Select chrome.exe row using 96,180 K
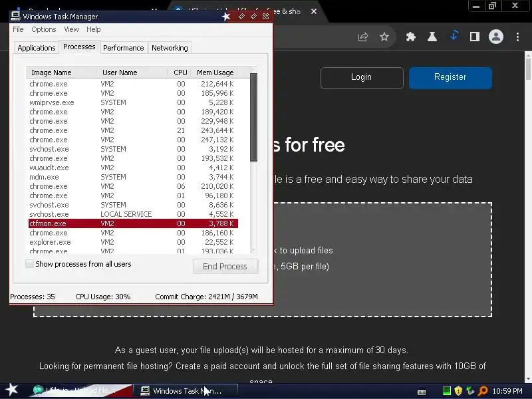The image size is (532, 399). coord(133,196)
